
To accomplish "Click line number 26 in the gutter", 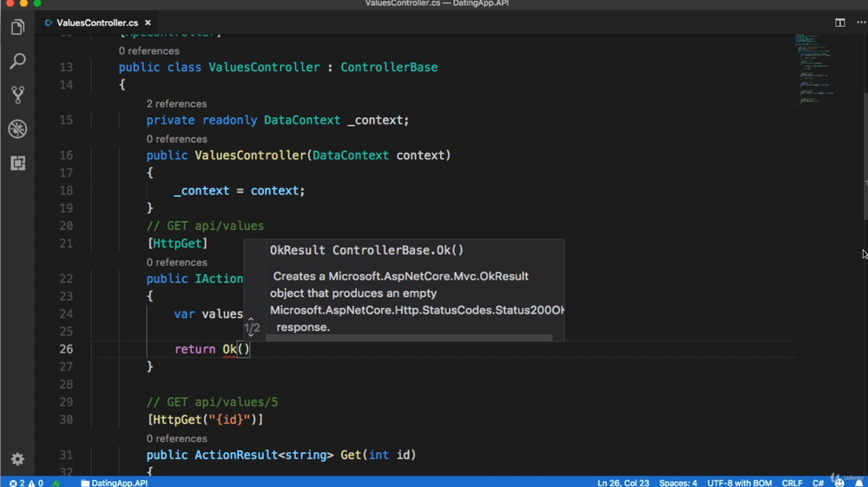I will [x=66, y=349].
